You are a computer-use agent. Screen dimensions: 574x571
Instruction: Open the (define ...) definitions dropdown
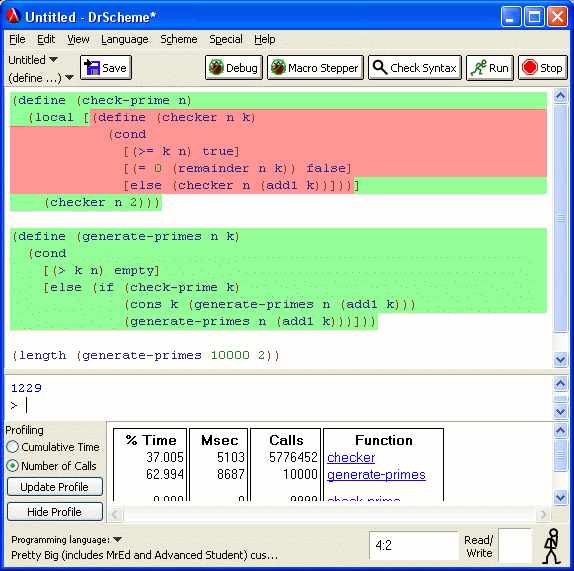point(41,78)
